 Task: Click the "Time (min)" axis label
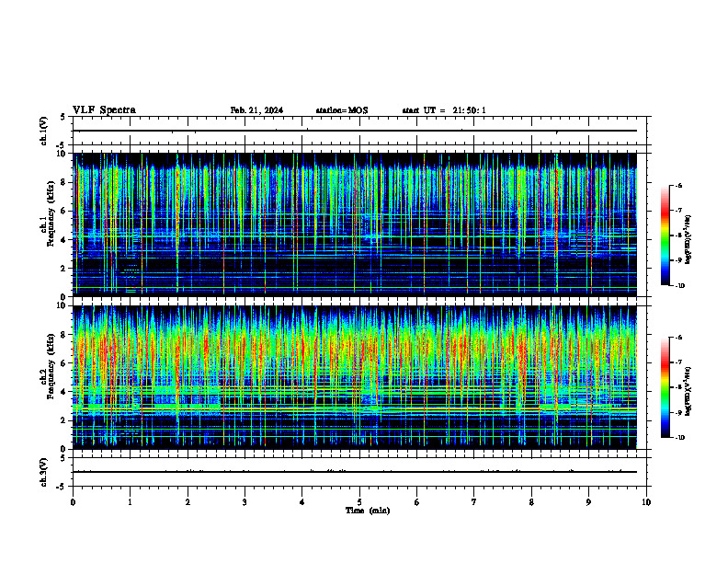point(368,511)
